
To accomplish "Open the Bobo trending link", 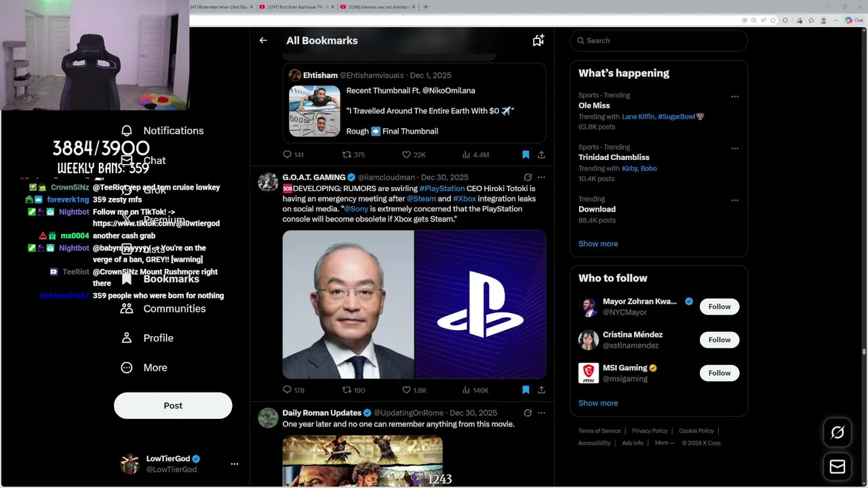I will pyautogui.click(x=649, y=168).
